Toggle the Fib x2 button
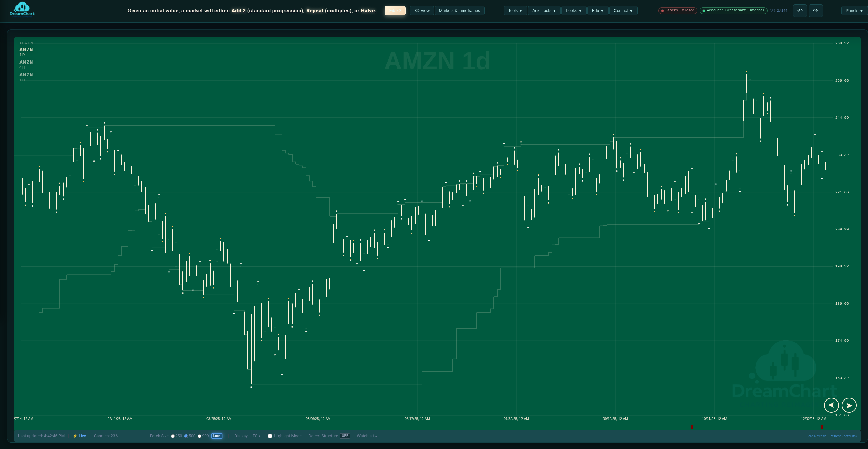Screen dimensions: 868x449 coord(395,11)
